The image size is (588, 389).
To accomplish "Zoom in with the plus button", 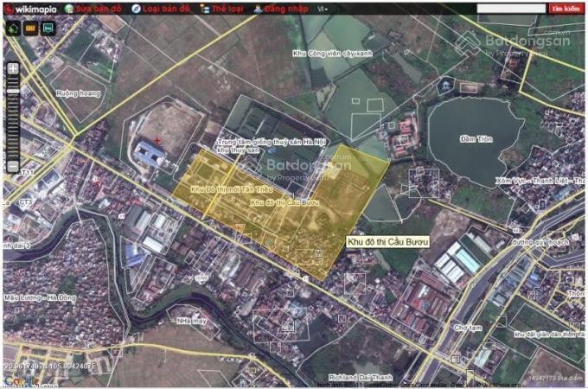I will click(13, 68).
